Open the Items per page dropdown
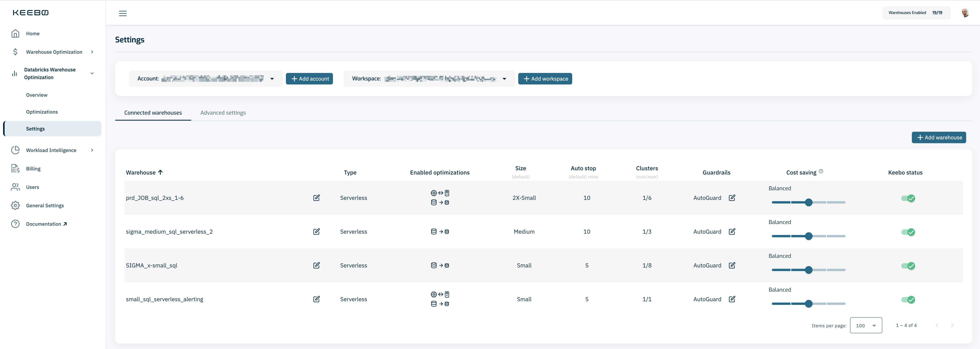 (866, 325)
